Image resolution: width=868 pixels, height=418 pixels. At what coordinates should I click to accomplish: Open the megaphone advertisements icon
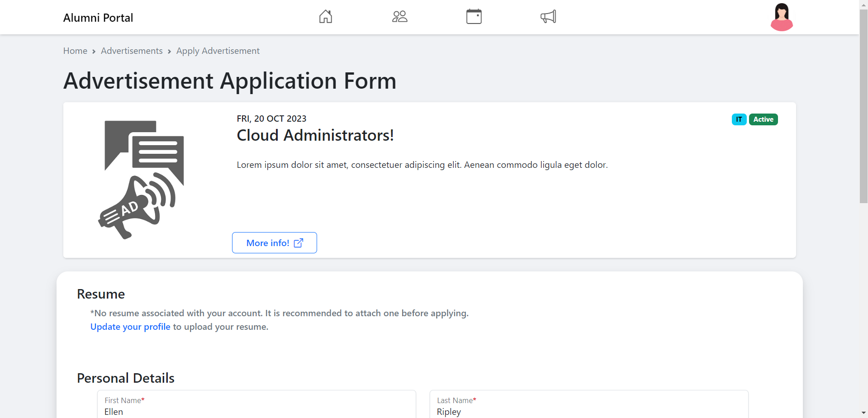pyautogui.click(x=548, y=17)
